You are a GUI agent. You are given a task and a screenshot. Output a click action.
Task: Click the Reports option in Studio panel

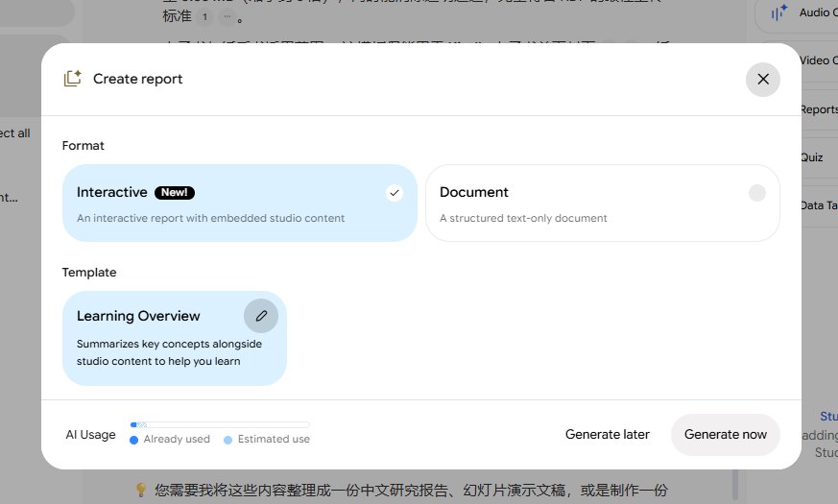(818, 109)
